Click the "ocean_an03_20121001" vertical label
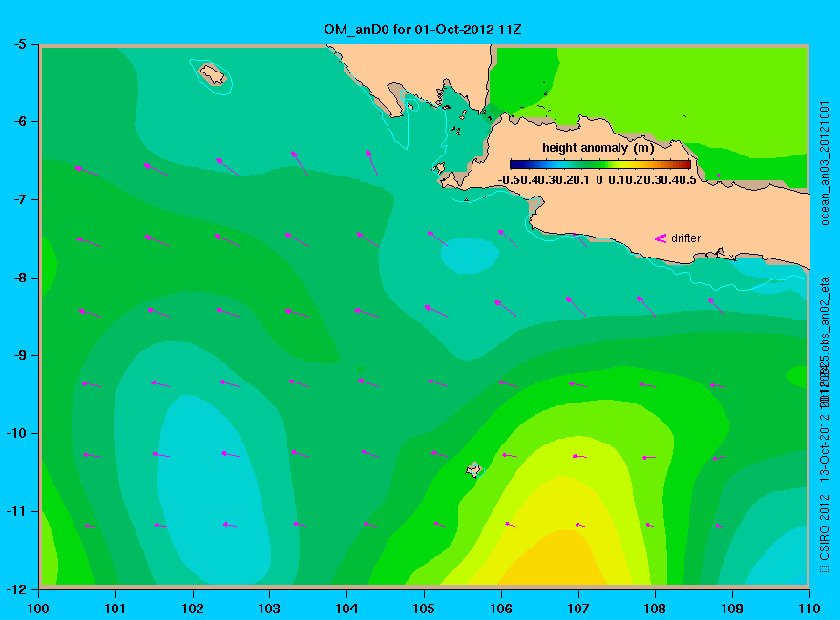 point(825,163)
